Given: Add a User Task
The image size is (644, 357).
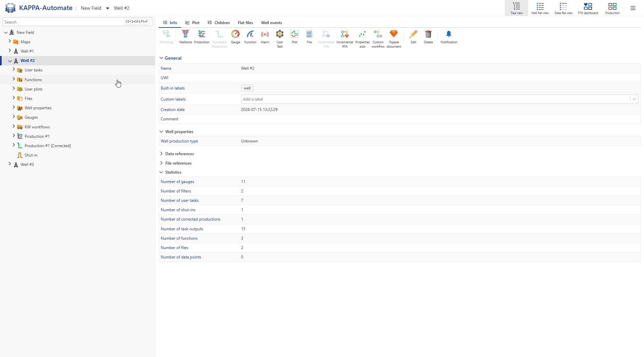Looking at the screenshot, I should coord(280,39).
